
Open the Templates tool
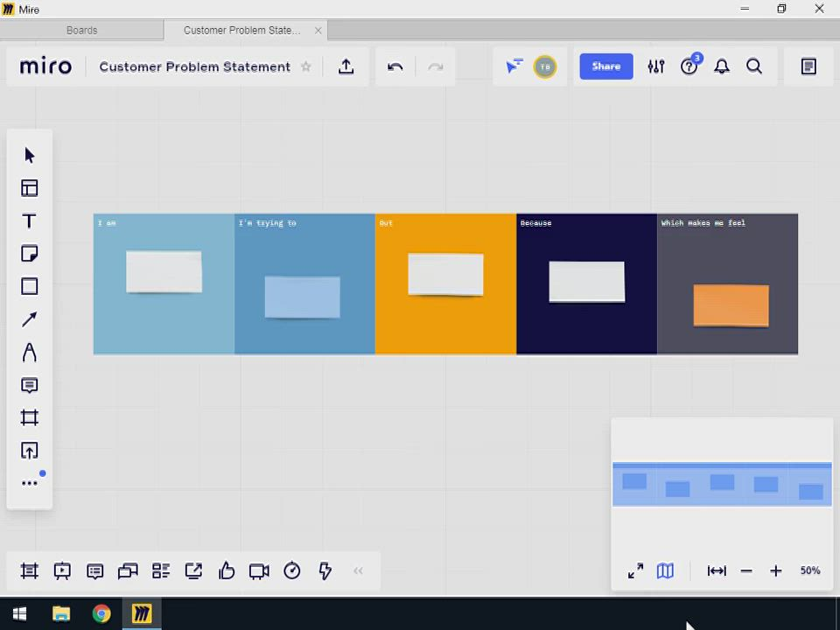click(x=30, y=188)
